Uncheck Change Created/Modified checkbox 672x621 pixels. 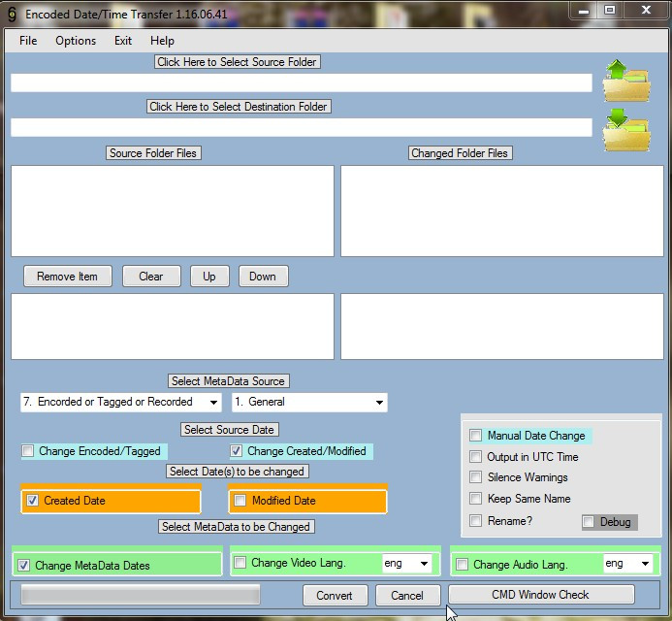click(236, 451)
